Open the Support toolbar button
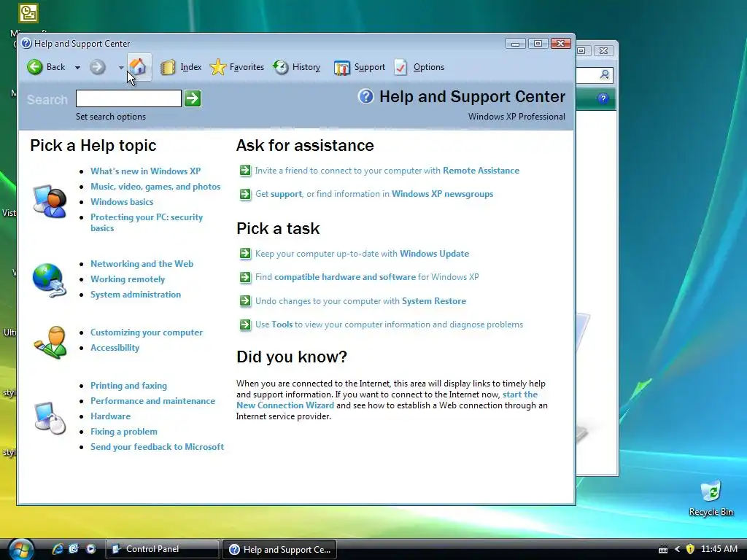The height and width of the screenshot is (560, 747). coord(359,67)
